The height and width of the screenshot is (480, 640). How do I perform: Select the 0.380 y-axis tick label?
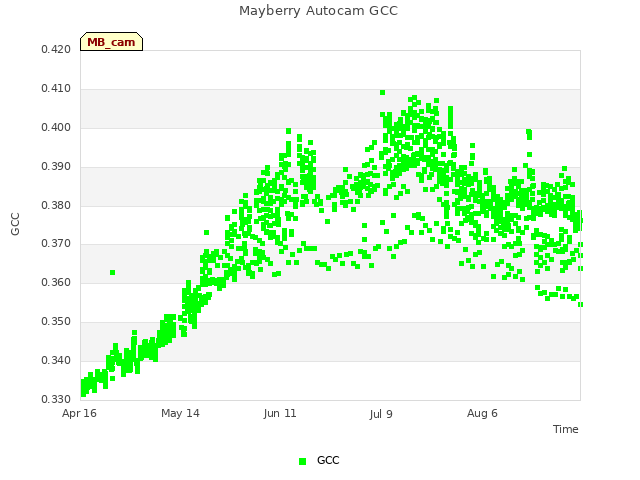coord(56,205)
